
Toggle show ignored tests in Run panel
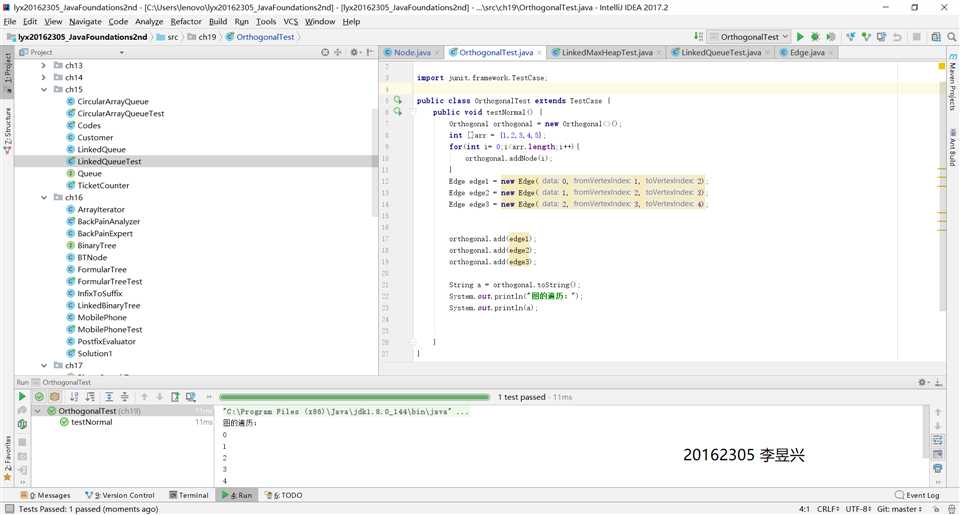pyautogui.click(x=55, y=397)
